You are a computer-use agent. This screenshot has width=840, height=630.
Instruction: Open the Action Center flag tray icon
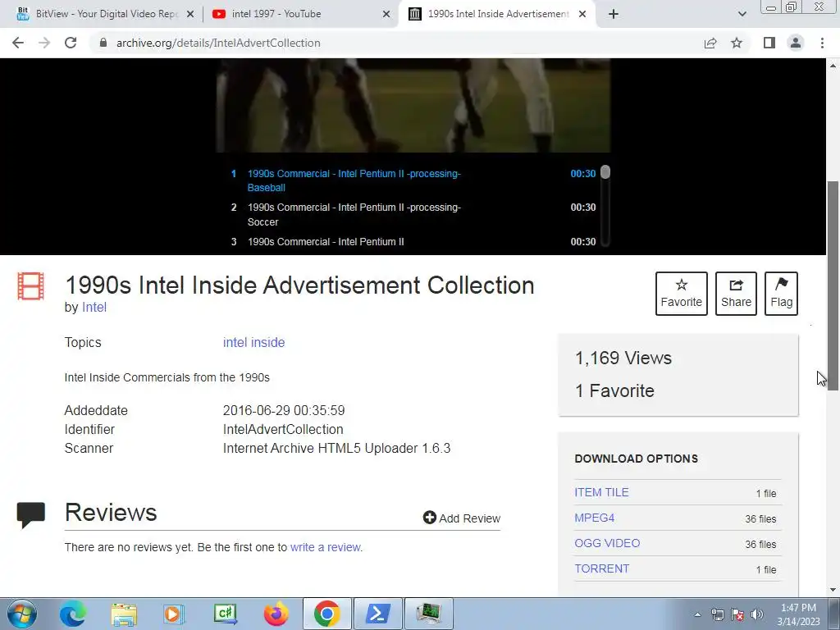pyautogui.click(x=737, y=614)
